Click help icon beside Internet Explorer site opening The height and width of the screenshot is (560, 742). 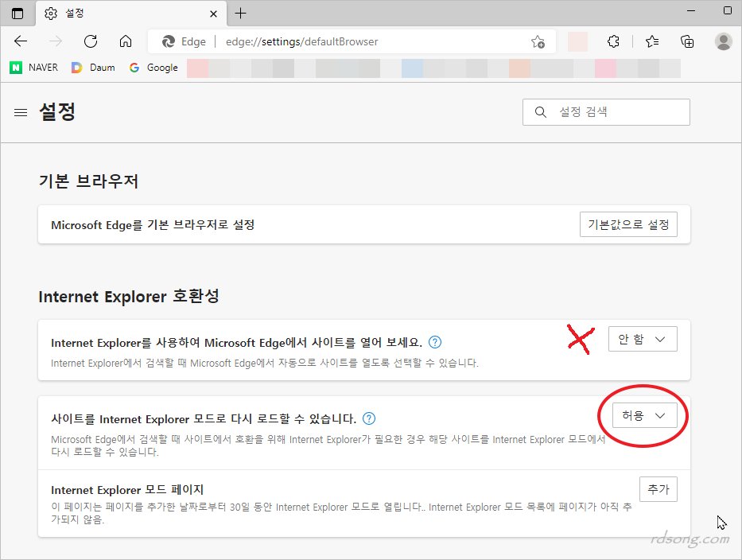[x=435, y=342]
